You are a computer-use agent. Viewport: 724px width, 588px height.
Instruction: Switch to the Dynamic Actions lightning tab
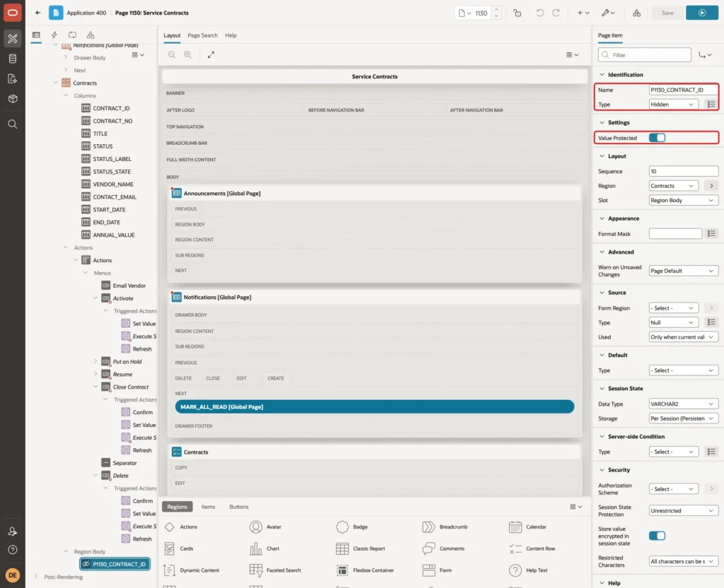pos(54,35)
